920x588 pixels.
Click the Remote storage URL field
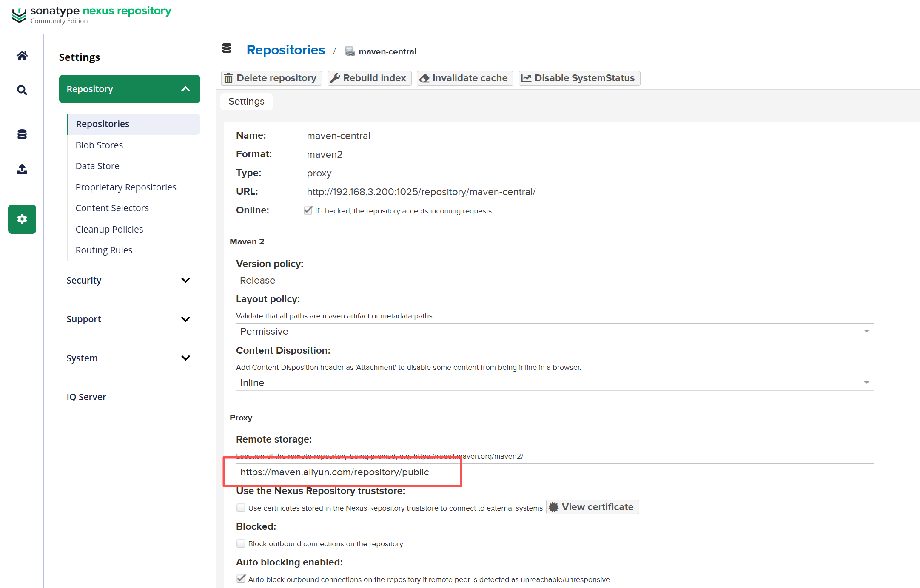pyautogui.click(x=555, y=472)
